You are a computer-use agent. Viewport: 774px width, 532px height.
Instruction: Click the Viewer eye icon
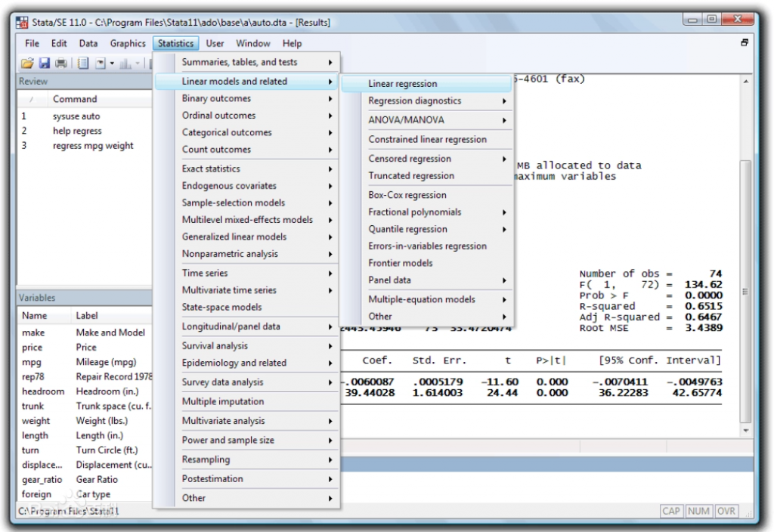point(101,63)
